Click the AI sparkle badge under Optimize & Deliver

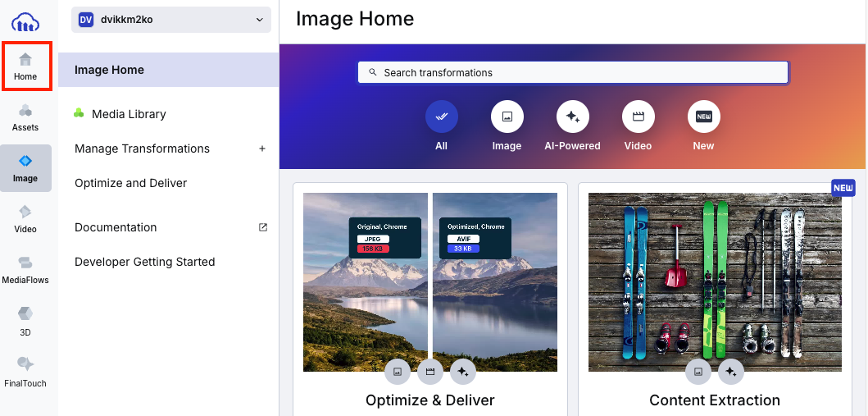point(463,373)
